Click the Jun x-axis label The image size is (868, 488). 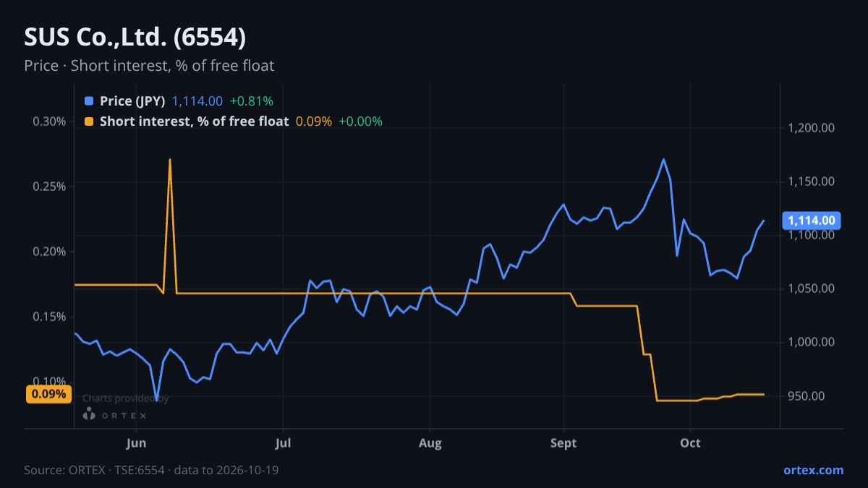[x=136, y=443]
